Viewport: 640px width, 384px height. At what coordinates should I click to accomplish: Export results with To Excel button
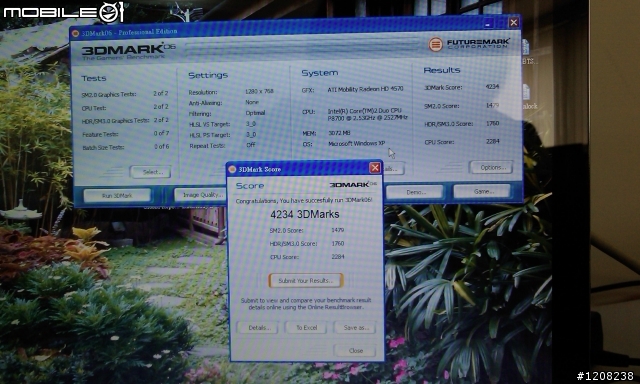coord(306,327)
